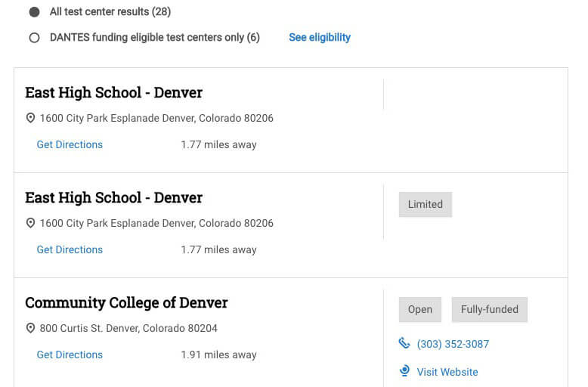Image resolution: width=588 pixels, height=387 pixels.
Task: Open the Visit Website link
Action: tap(447, 372)
